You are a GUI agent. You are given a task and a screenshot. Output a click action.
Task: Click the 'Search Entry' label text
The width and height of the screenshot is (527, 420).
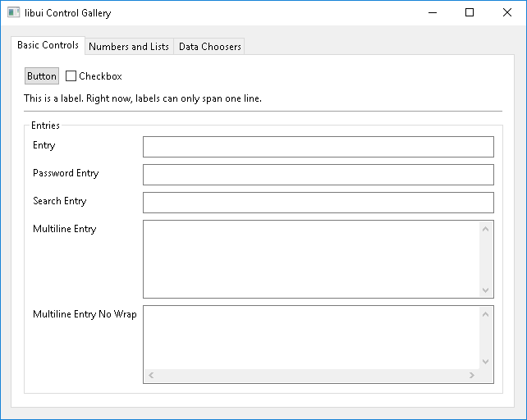pyautogui.click(x=60, y=201)
